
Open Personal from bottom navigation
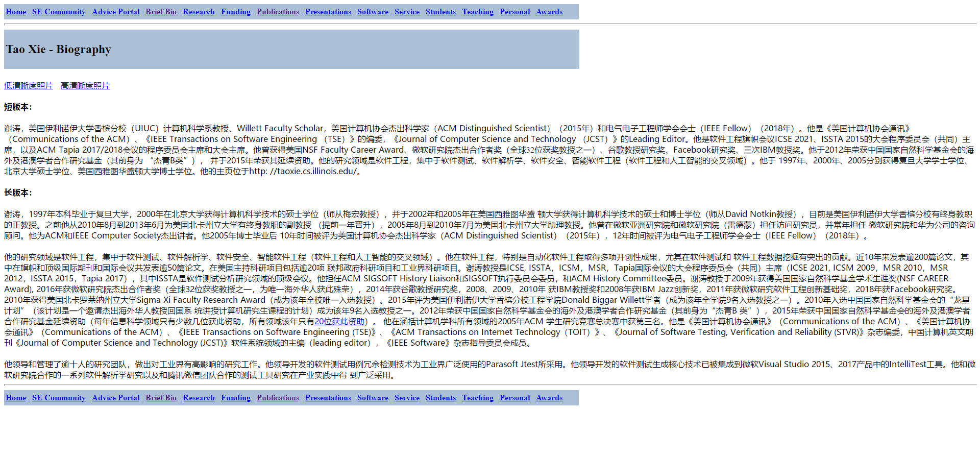coord(514,398)
